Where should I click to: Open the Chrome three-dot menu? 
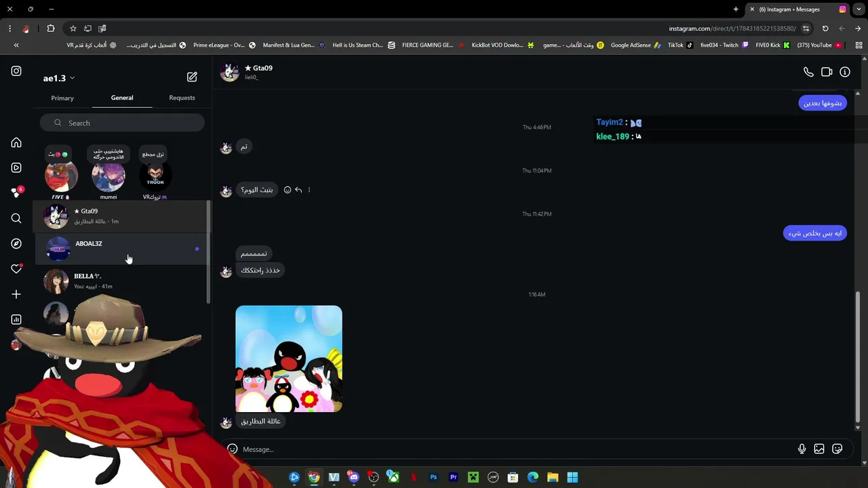coord(9,28)
